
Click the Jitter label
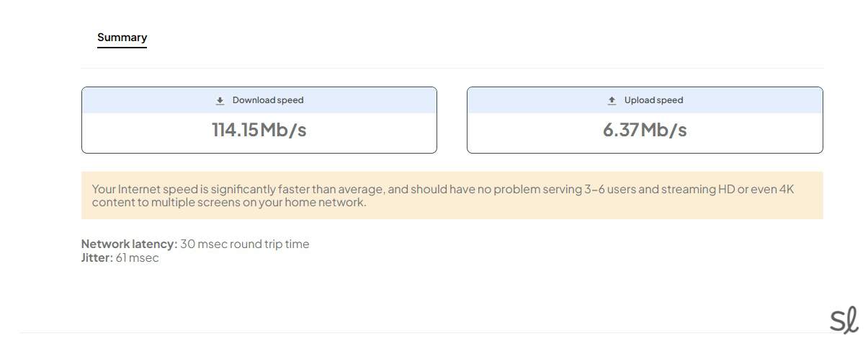coord(97,257)
